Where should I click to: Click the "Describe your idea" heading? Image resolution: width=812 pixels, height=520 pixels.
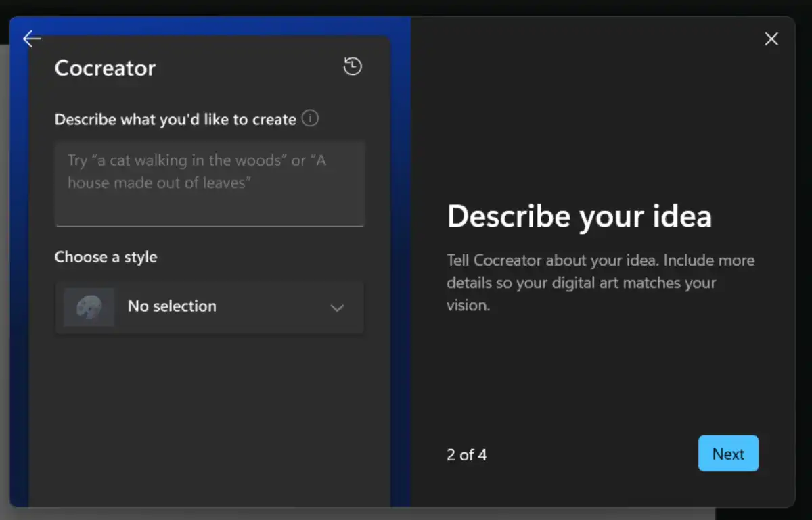point(579,216)
